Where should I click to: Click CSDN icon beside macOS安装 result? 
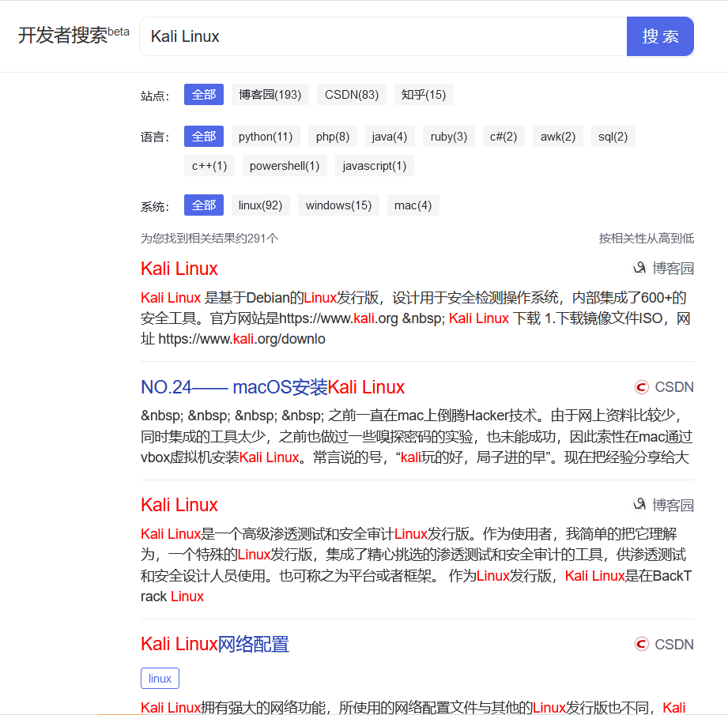click(641, 387)
